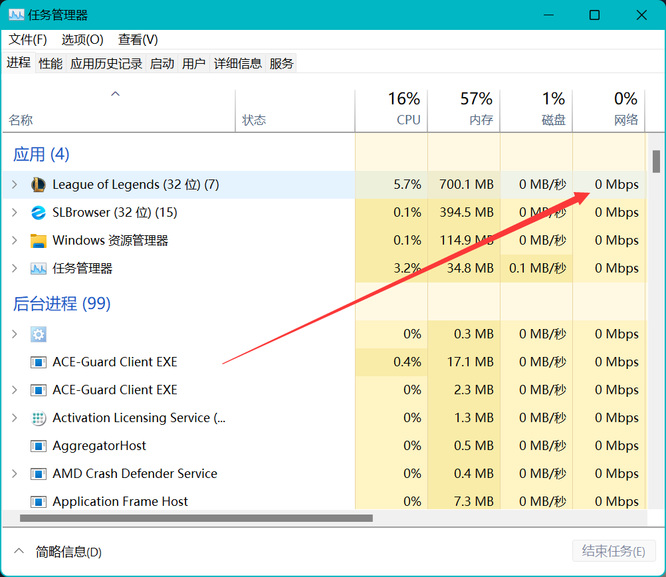Click the Activation Licensing Service icon
The height and width of the screenshot is (577, 666).
pos(38,418)
